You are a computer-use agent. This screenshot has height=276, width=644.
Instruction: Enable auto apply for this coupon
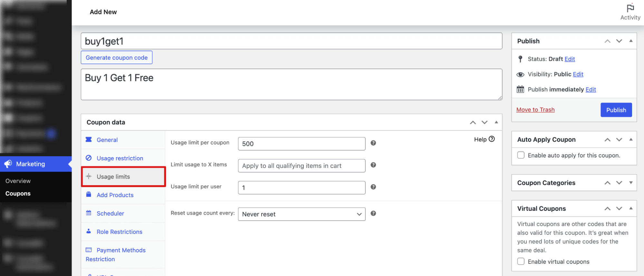[521, 155]
